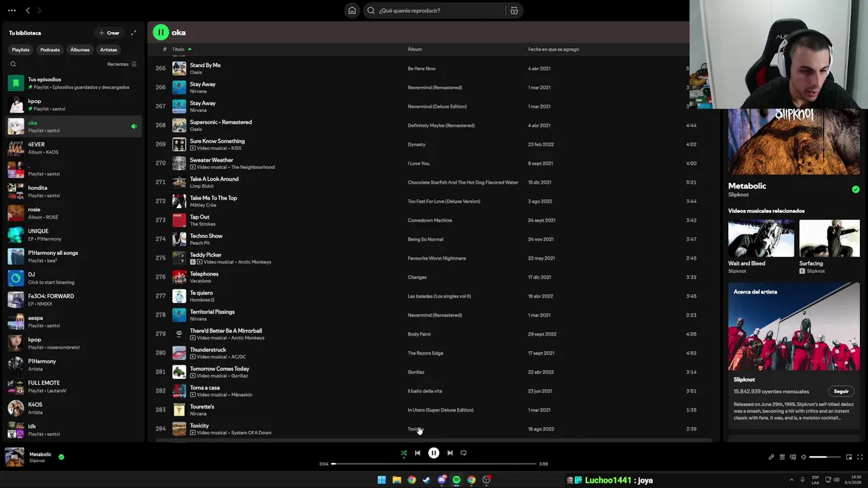The width and height of the screenshot is (868, 488).
Task: Open 'P1Harmony all songs' playlist
Action: 74,257
